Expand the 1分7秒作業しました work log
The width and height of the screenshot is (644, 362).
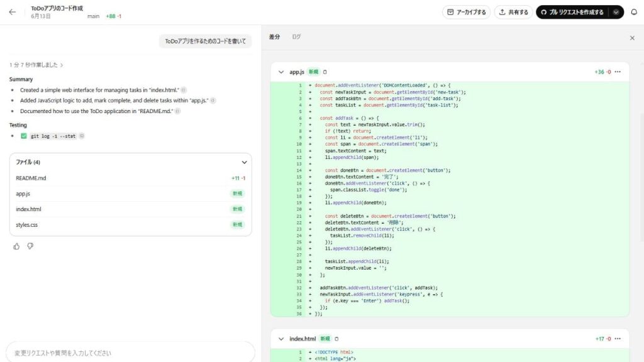coord(36,65)
